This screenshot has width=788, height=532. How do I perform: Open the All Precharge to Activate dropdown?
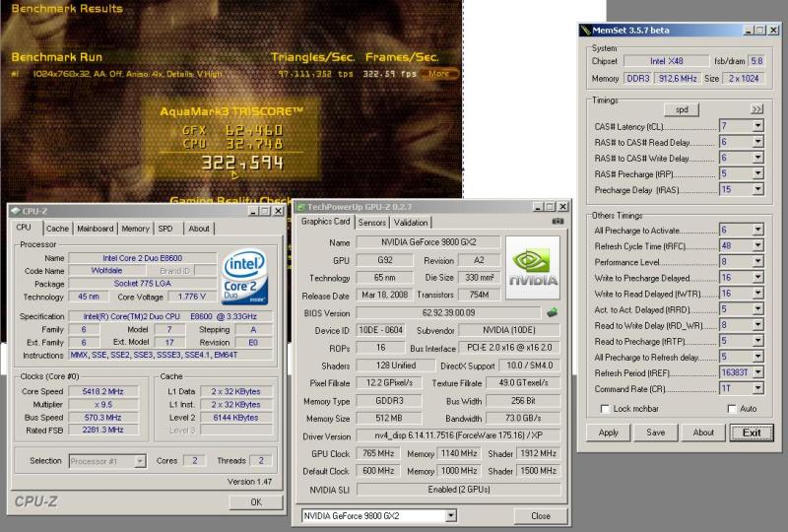coord(757,230)
